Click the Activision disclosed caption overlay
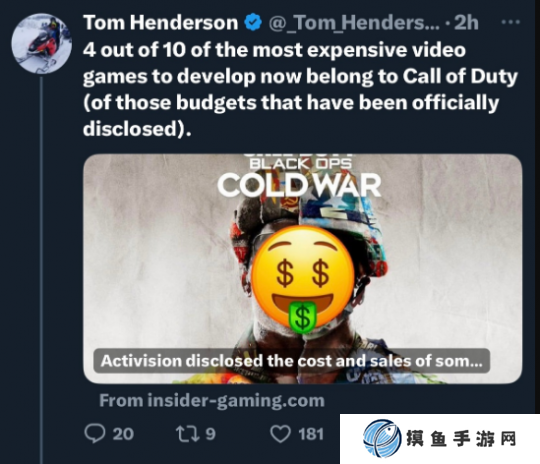 (292, 361)
